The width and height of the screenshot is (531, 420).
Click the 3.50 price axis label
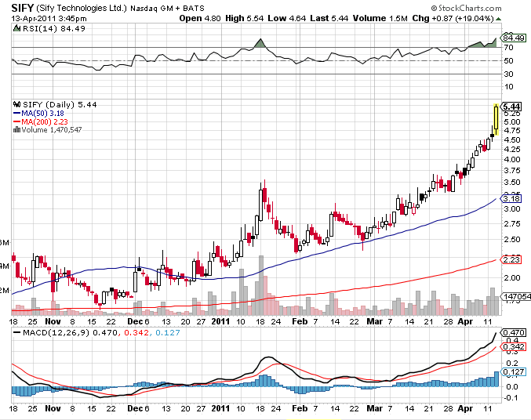[x=511, y=183]
